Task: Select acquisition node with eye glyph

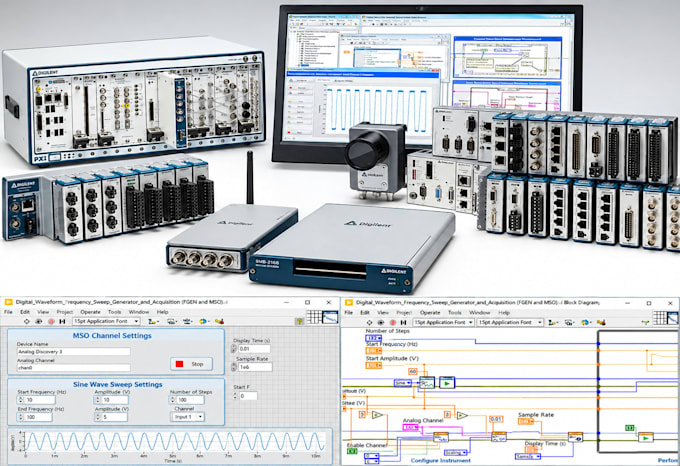Action: coord(575,437)
